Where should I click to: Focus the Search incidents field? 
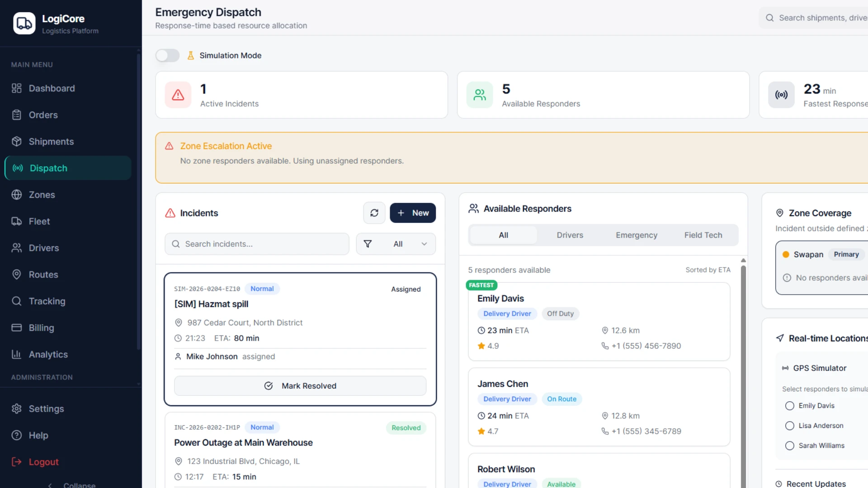pos(257,244)
